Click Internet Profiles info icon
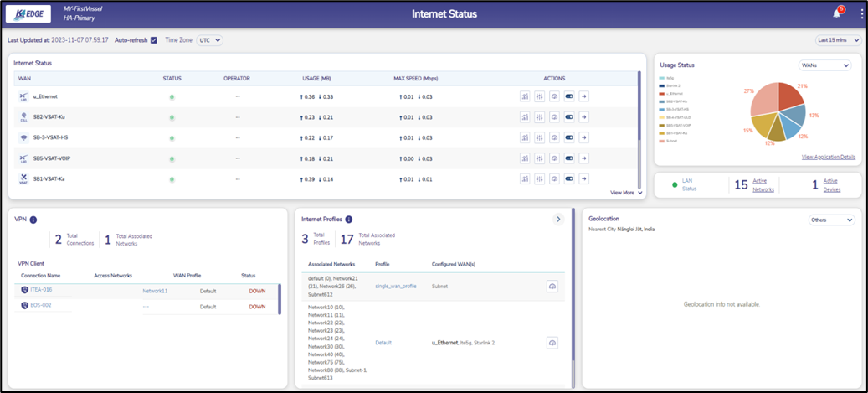The image size is (868, 393). (348, 220)
